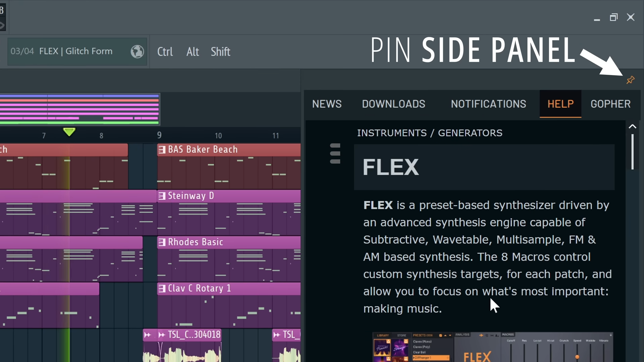Click the TSL_C..304018 audio clip waveform icon
644x362 pixels.
162,335
